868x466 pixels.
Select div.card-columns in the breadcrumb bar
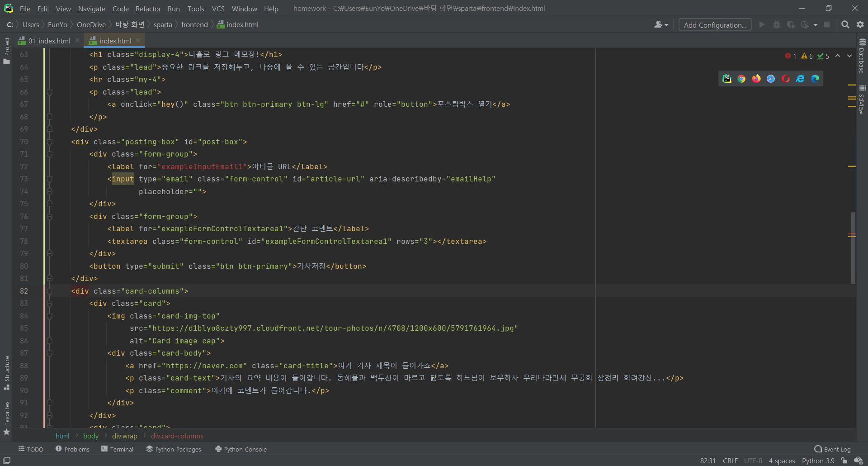(x=177, y=436)
